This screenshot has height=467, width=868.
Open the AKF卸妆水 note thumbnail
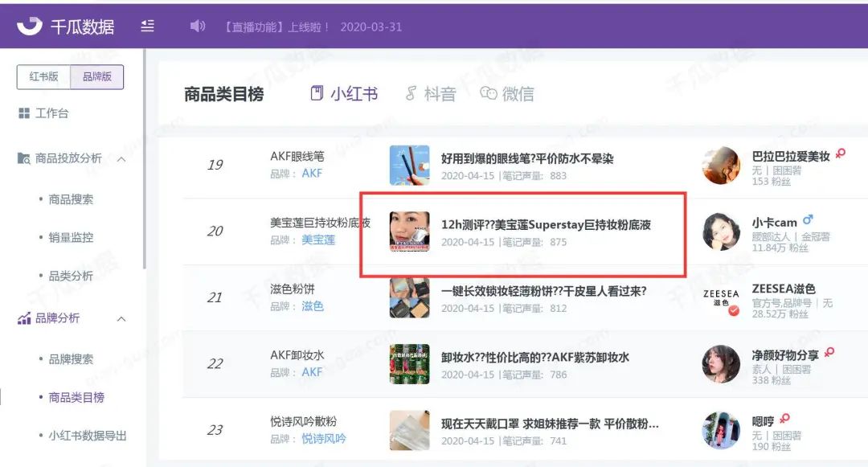(410, 365)
